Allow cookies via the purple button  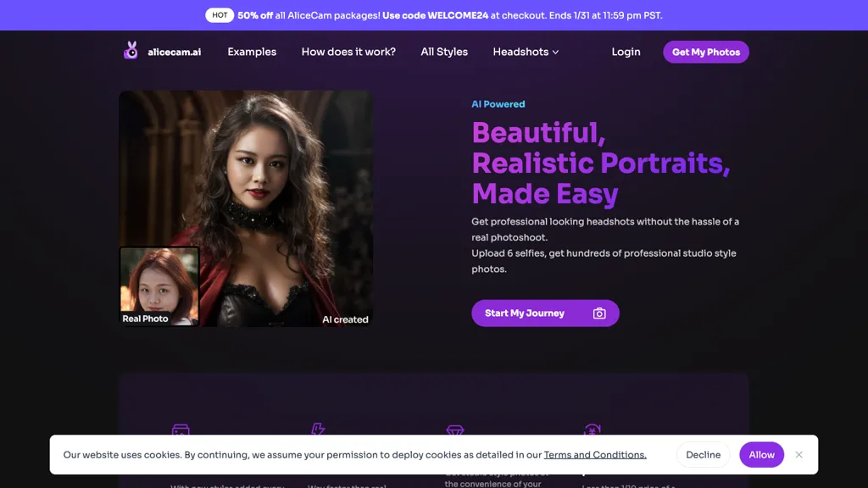coord(761,454)
